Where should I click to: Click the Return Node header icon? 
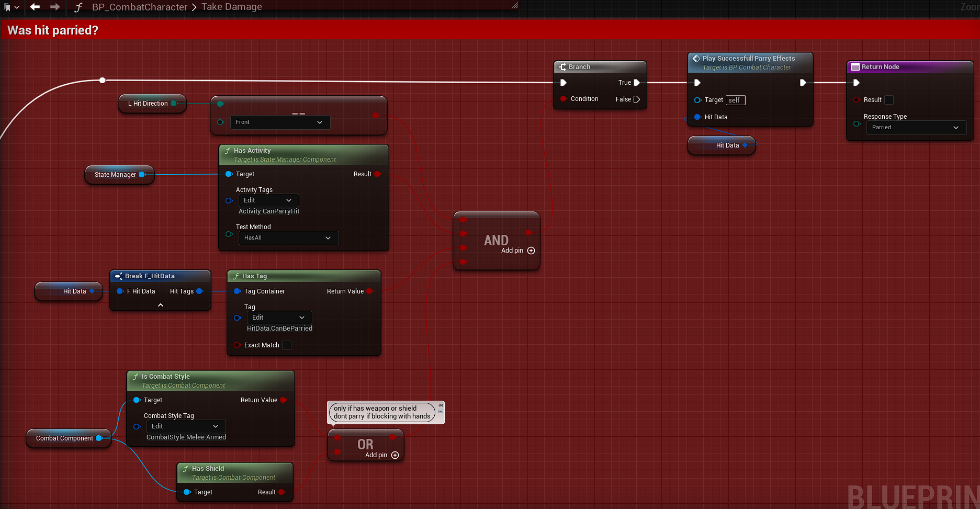pyautogui.click(x=855, y=67)
